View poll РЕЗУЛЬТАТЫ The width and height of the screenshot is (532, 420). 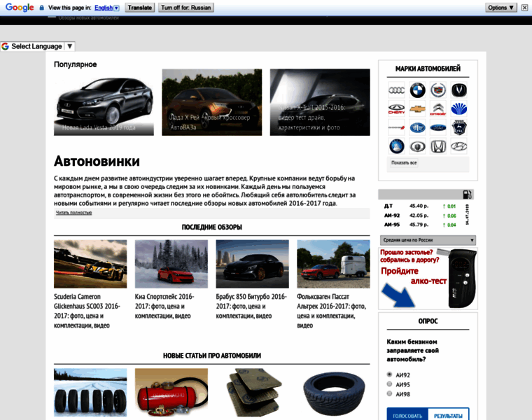click(448, 416)
